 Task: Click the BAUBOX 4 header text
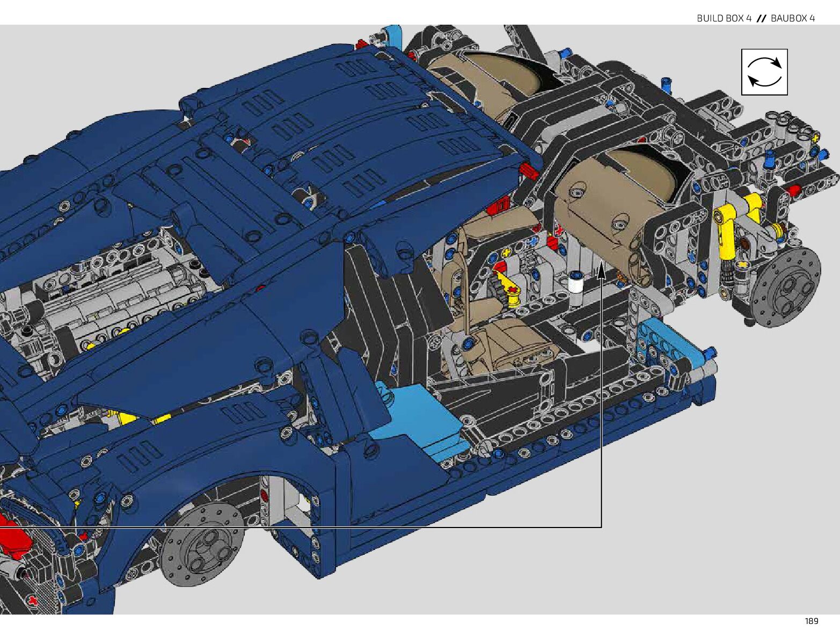[793, 18]
